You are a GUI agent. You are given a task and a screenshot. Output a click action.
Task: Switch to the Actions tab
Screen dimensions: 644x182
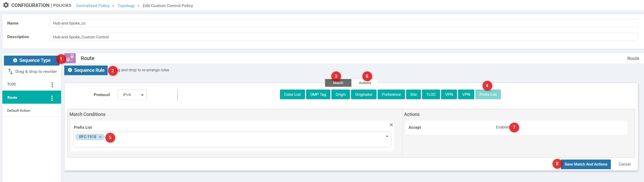(365, 83)
